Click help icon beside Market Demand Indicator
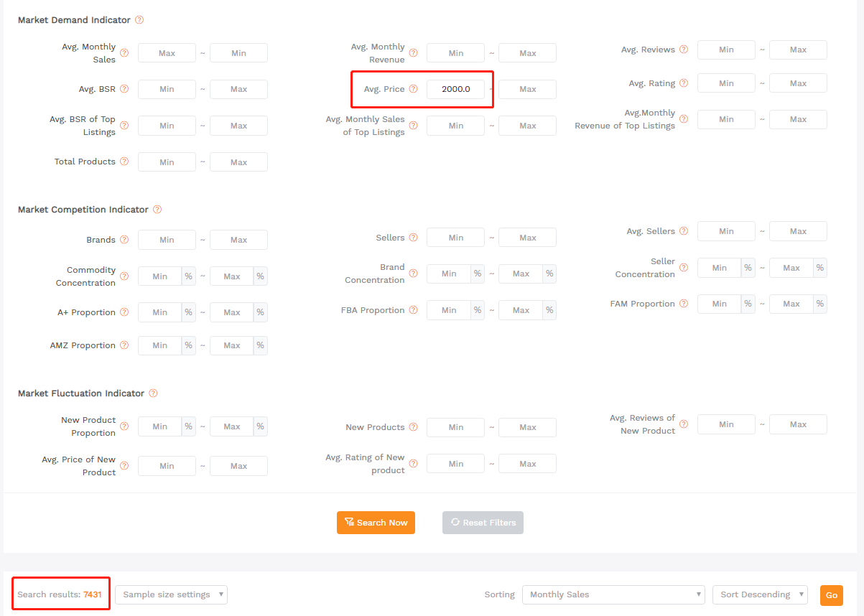The width and height of the screenshot is (864, 616). tap(139, 20)
